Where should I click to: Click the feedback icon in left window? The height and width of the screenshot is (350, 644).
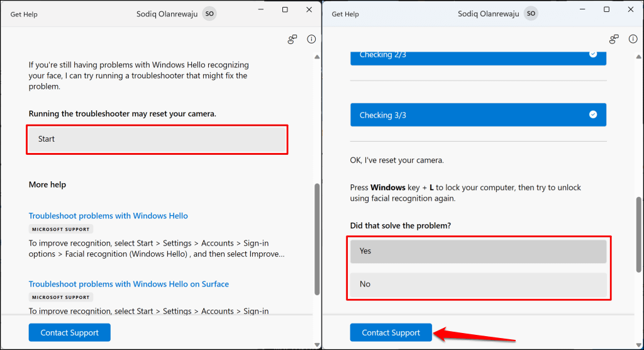click(292, 40)
